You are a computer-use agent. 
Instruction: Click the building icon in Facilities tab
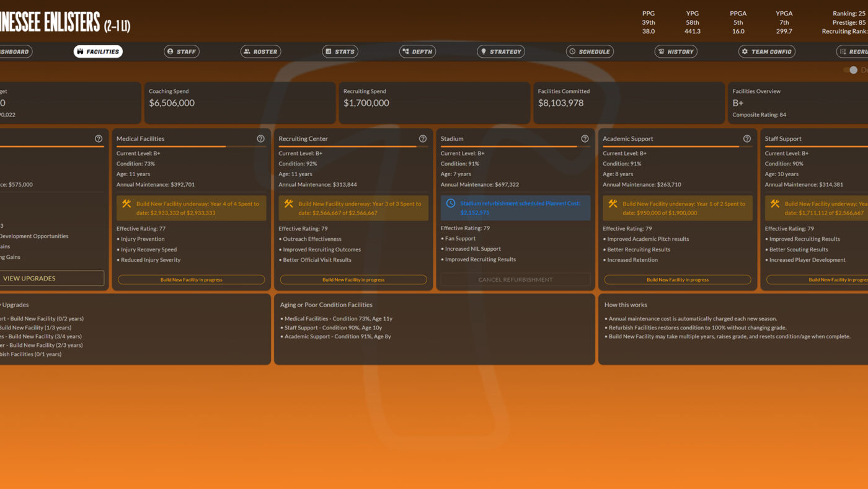80,52
